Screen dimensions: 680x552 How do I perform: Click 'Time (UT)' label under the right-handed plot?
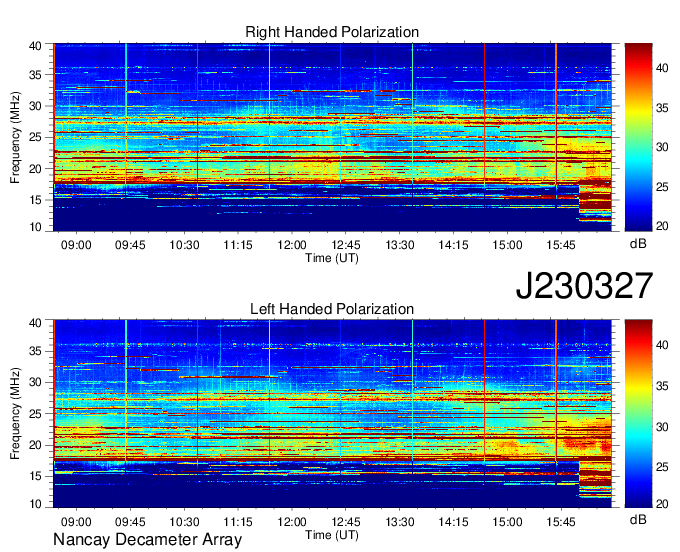332,258
